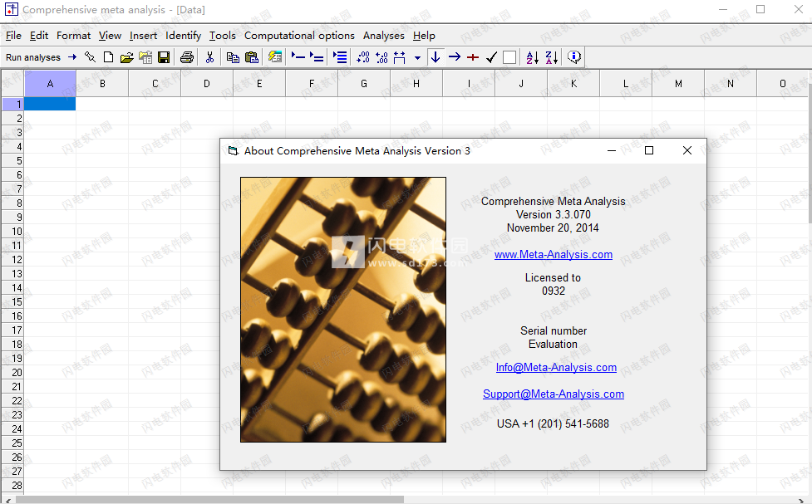The height and width of the screenshot is (504, 812).
Task: Click the 'Evaluation' serial number text
Action: (553, 344)
